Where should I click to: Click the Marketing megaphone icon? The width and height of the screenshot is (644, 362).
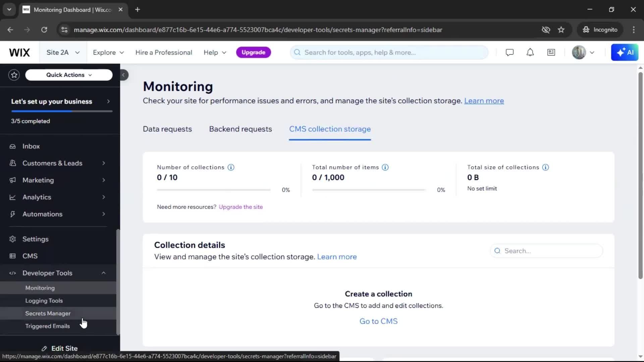coord(13,180)
